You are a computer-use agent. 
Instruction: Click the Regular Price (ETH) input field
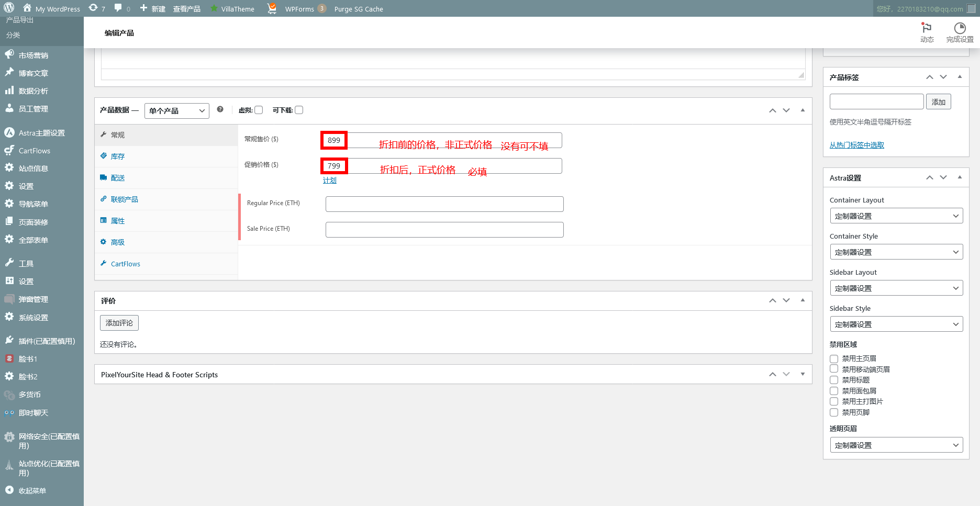[x=444, y=204]
